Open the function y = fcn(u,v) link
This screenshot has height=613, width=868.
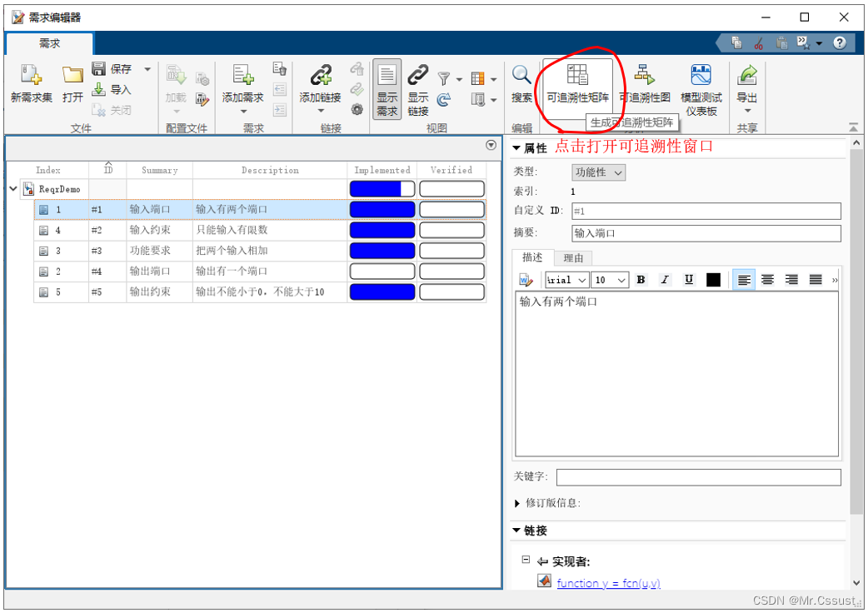(608, 583)
